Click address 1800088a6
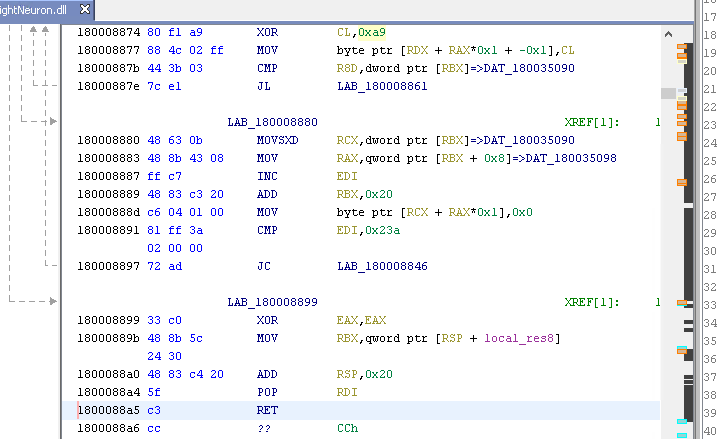This screenshot has width=717, height=439. pyautogui.click(x=108, y=428)
